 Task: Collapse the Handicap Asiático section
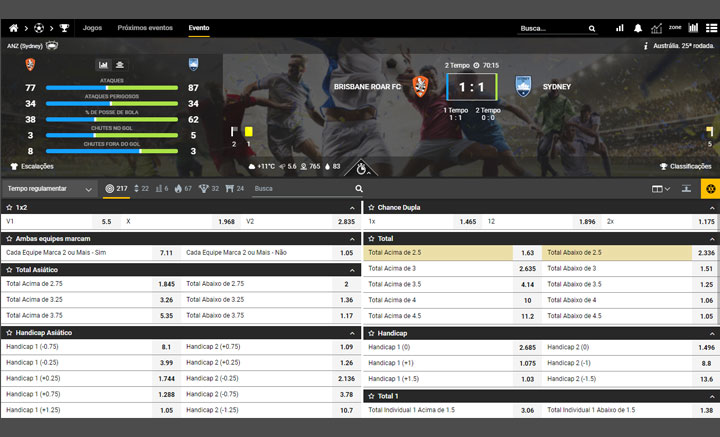[x=352, y=333]
